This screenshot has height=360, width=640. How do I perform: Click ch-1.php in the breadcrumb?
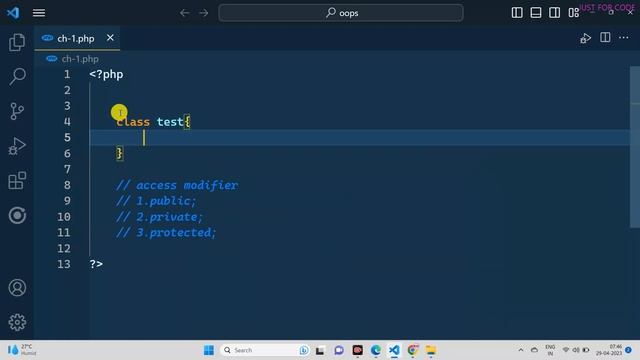(80, 59)
